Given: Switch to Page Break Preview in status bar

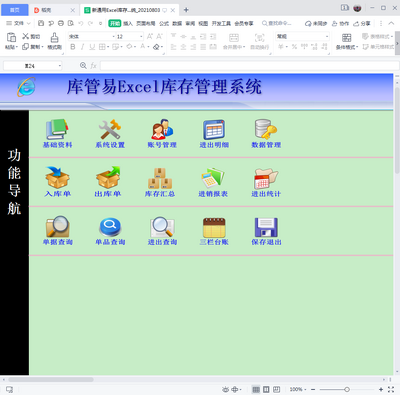Looking at the screenshot, I should point(276,389).
